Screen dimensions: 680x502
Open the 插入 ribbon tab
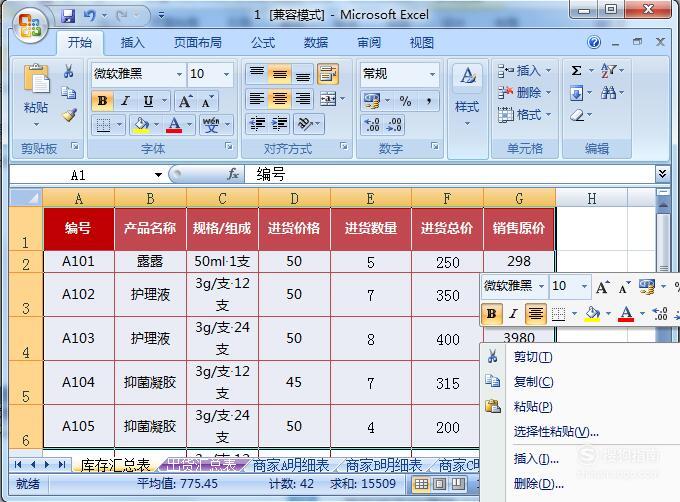132,42
